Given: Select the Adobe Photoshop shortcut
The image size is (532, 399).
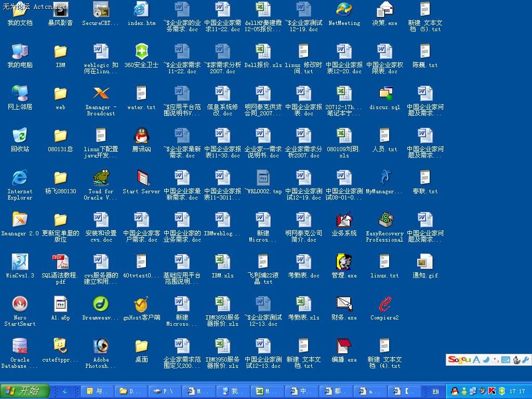Looking at the screenshot, I should (101, 347).
